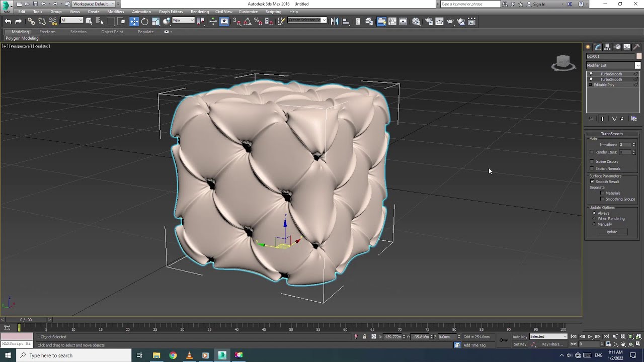Activate Select and Move tool
This screenshot has width=644, height=362.
point(134,21)
